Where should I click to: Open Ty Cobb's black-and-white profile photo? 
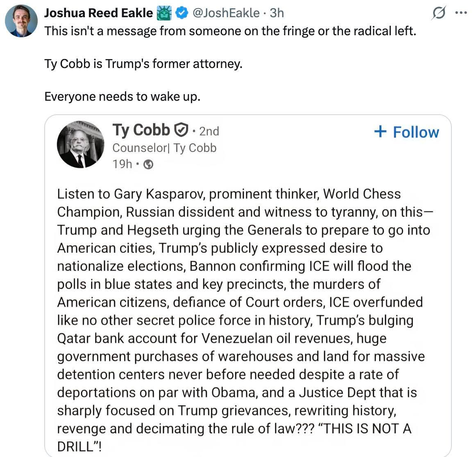tap(80, 144)
